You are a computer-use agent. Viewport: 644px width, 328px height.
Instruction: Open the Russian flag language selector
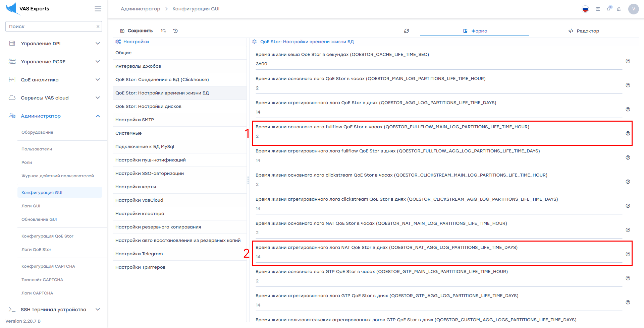pyautogui.click(x=585, y=9)
